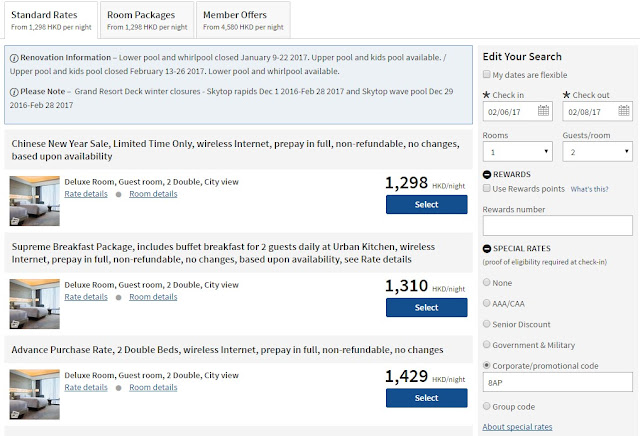640x436 pixels.
Task: View Rate details for Advance Purchase Rate
Action: coord(86,388)
